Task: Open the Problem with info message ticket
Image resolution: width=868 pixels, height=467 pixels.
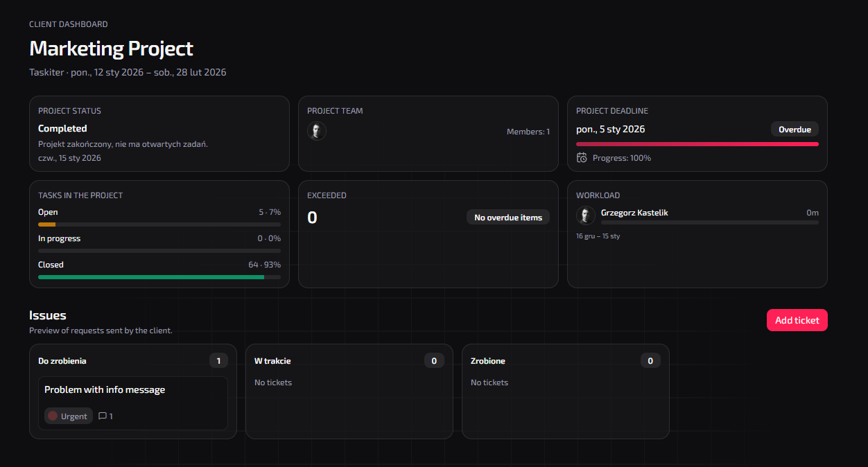Action: tap(103, 389)
